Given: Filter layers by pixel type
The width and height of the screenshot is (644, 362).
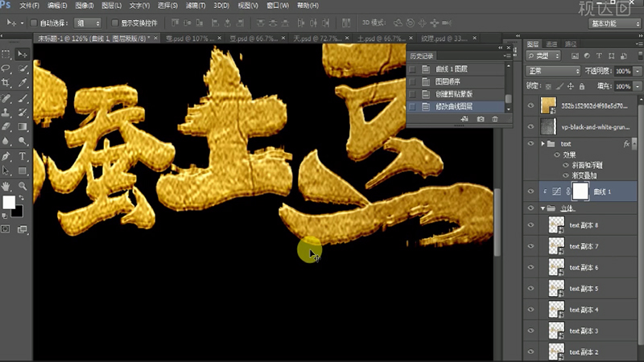Looking at the screenshot, I should click(575, 56).
